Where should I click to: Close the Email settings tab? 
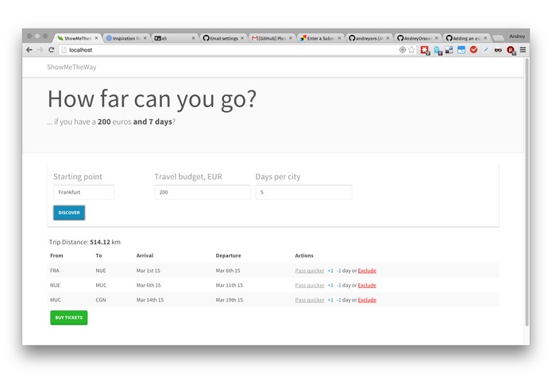click(x=242, y=38)
